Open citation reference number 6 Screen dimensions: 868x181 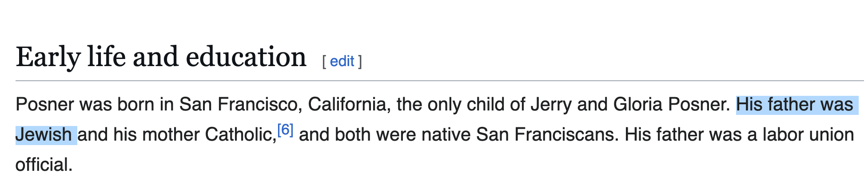285,130
